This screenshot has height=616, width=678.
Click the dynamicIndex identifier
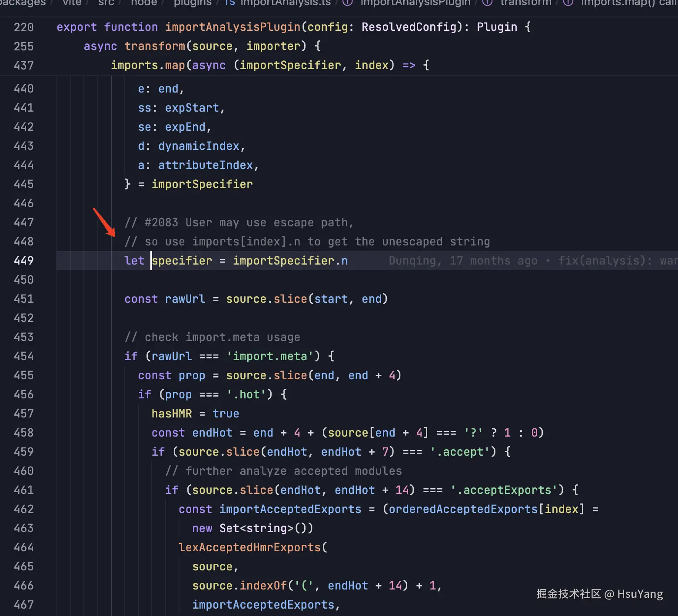pyautogui.click(x=199, y=146)
